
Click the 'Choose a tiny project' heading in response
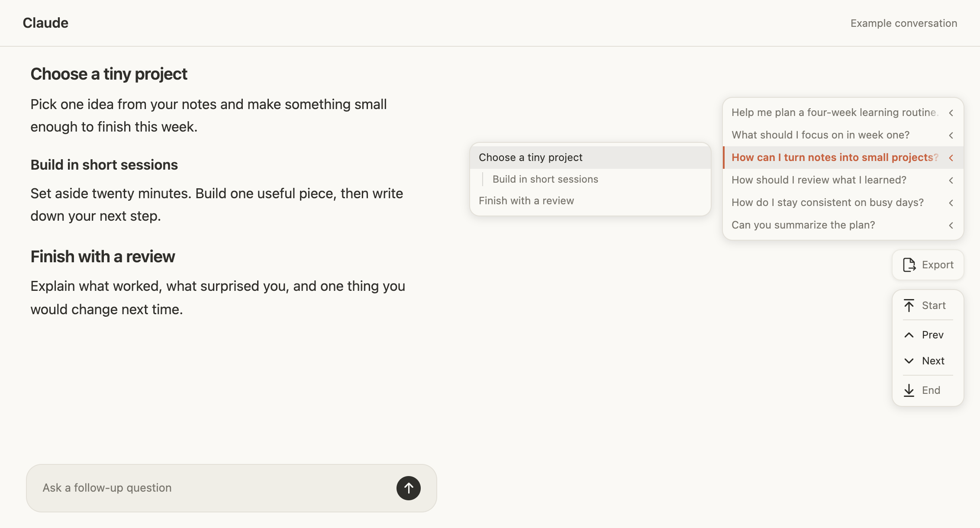[x=109, y=74]
